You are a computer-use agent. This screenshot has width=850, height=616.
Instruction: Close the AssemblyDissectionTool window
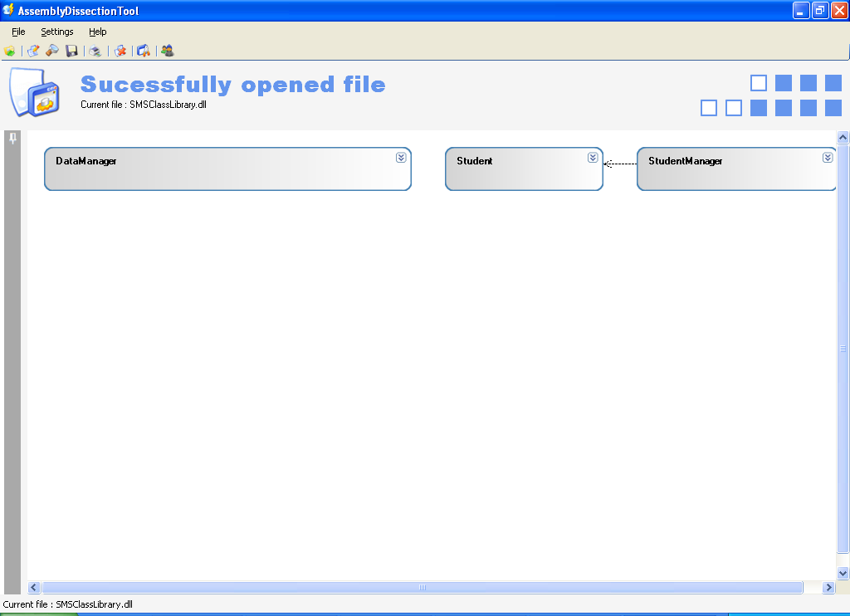(x=838, y=10)
